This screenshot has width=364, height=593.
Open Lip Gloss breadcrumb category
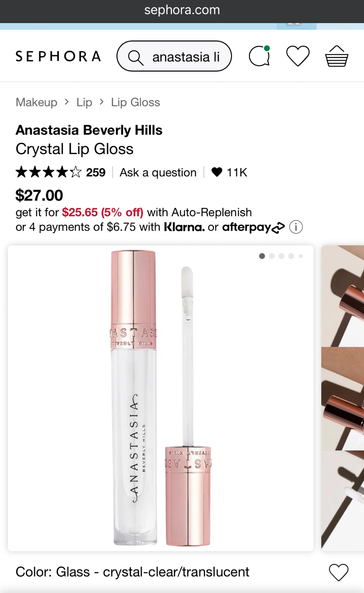pos(135,102)
